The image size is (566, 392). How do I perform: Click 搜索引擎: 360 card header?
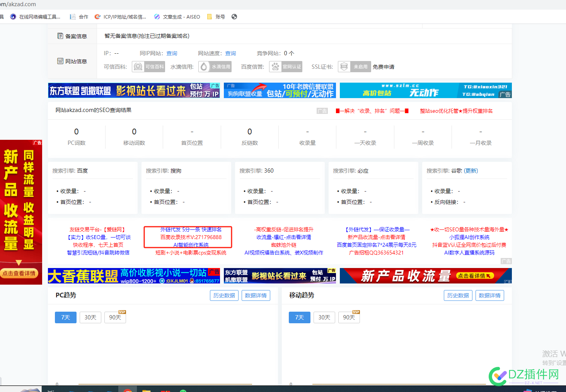pos(257,171)
